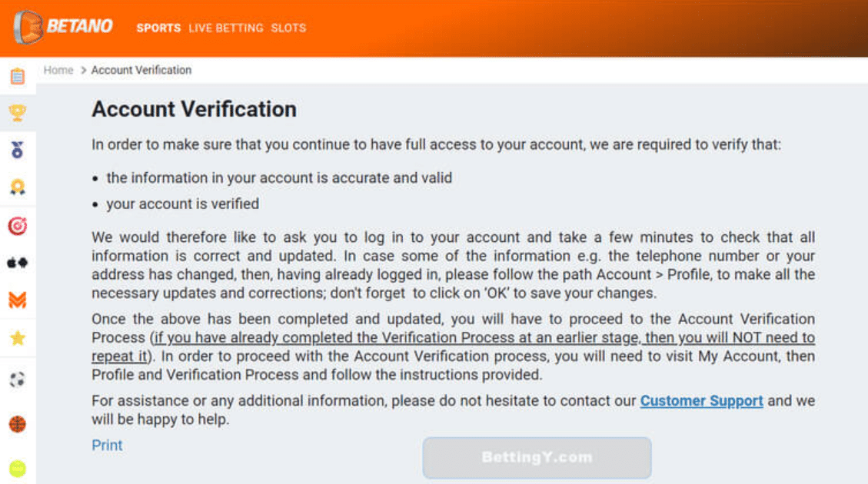Go to Live Betting section
The image size is (868, 484).
coord(226,28)
